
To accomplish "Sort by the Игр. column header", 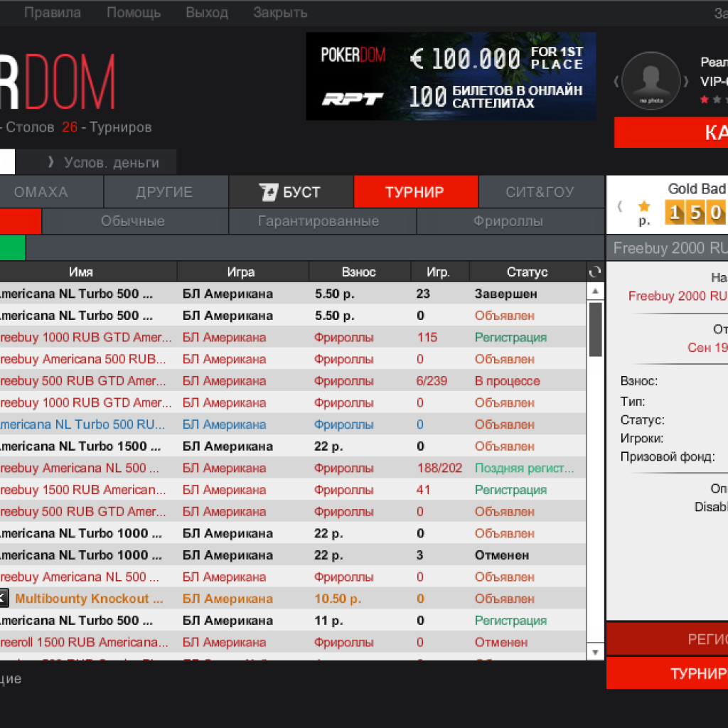I will [x=440, y=272].
